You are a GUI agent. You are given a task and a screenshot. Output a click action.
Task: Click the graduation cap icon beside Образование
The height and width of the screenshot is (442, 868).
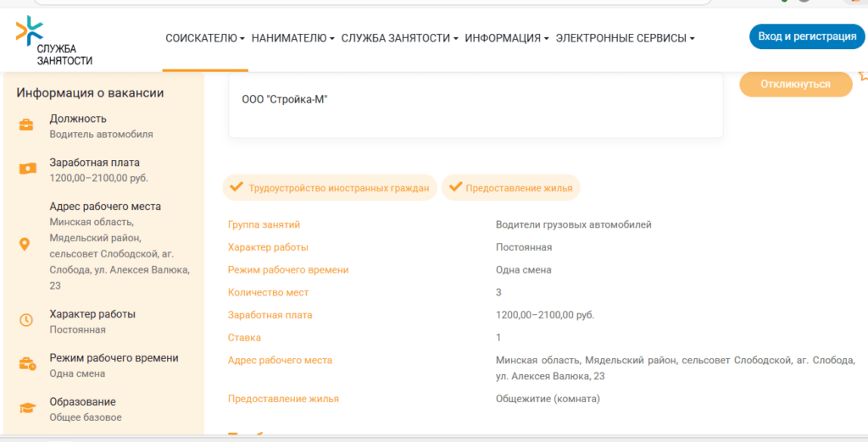click(27, 408)
